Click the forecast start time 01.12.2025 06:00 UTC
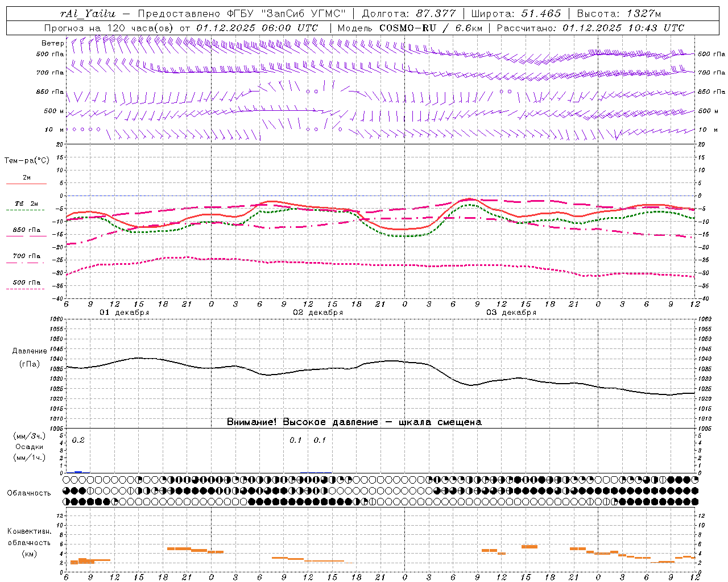Image resolution: width=728 pixels, height=582 pixels. 257,28
